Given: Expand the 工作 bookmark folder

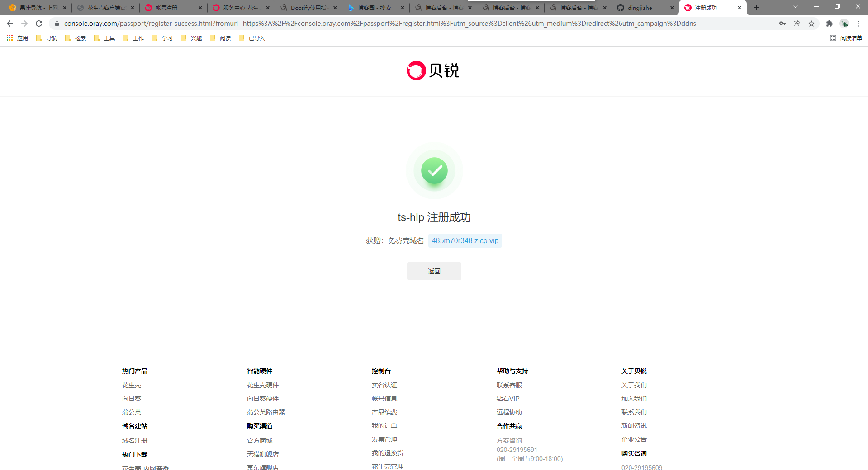Looking at the screenshot, I should click(x=133, y=38).
